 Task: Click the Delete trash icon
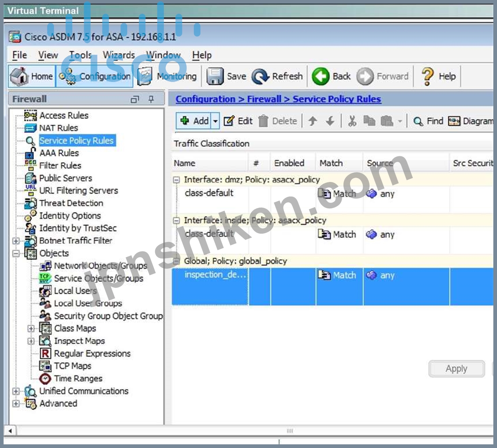(263, 121)
